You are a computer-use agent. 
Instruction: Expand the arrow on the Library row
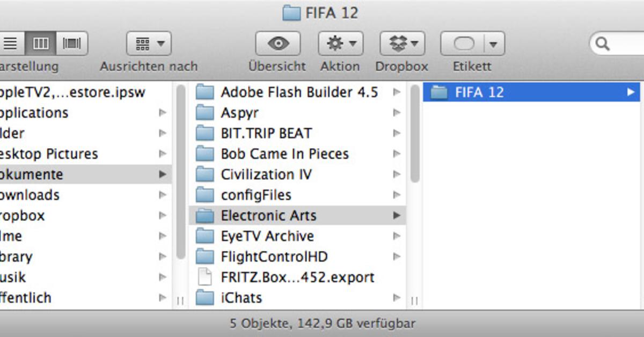[162, 257]
